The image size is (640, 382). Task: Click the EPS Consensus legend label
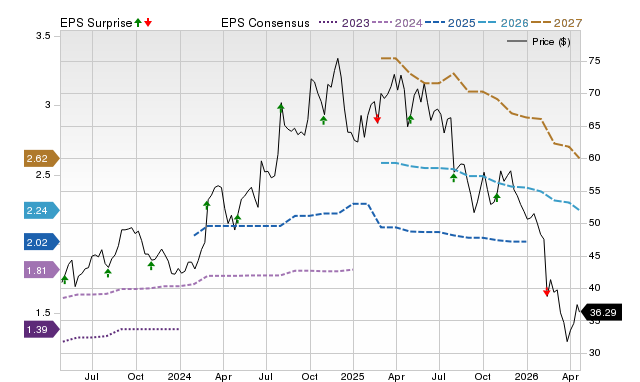(x=265, y=23)
